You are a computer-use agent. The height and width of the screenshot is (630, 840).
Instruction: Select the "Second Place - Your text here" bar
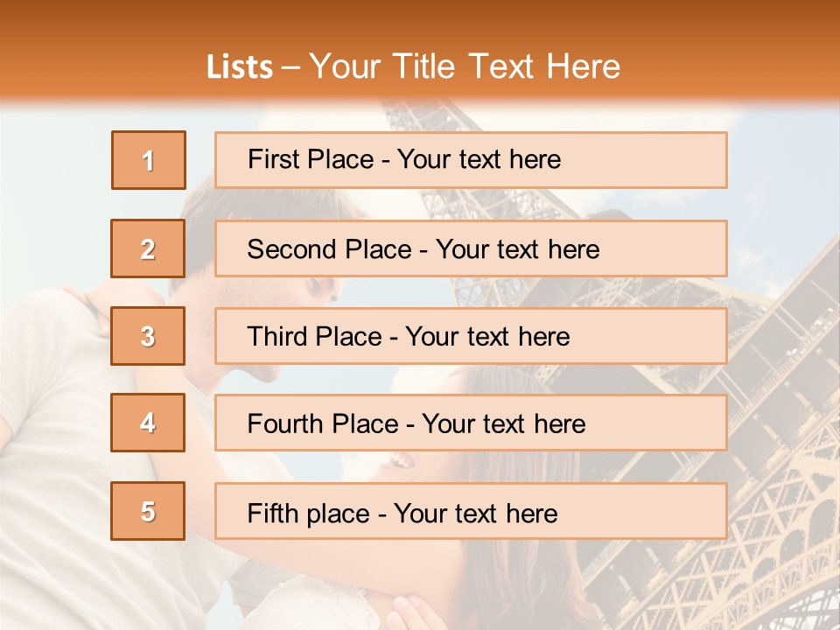click(x=471, y=248)
